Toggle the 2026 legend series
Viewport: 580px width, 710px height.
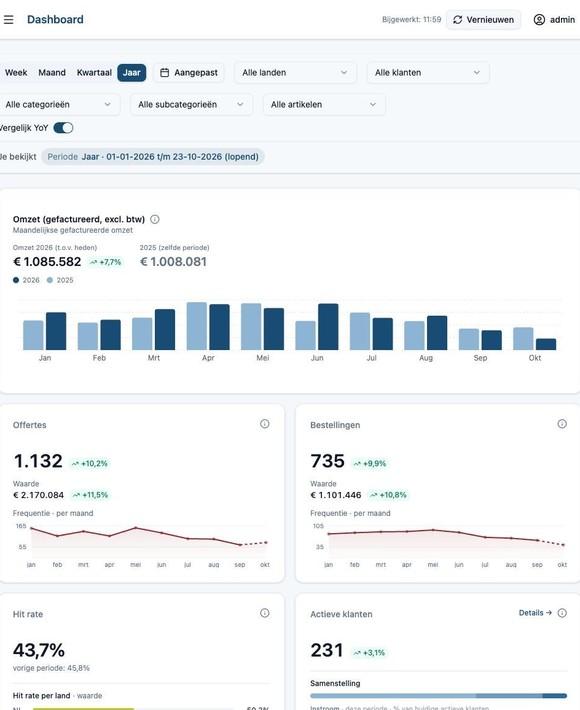click(x=26, y=280)
